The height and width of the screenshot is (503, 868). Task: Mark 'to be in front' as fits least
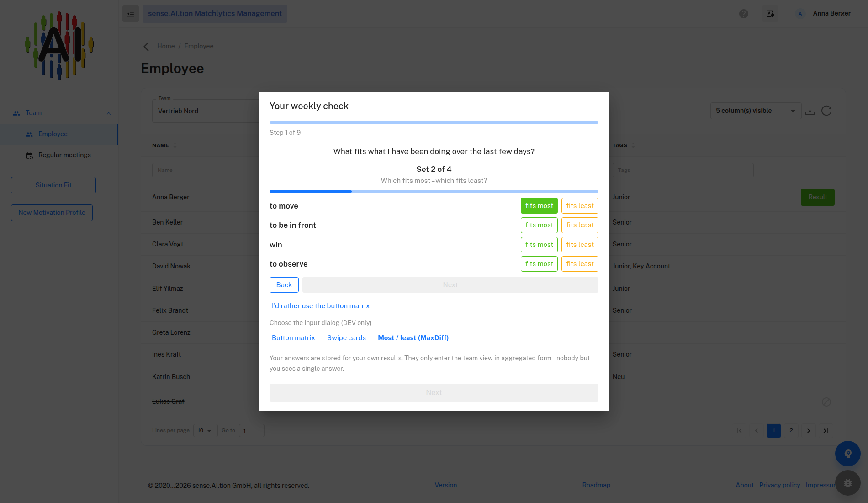click(x=580, y=225)
